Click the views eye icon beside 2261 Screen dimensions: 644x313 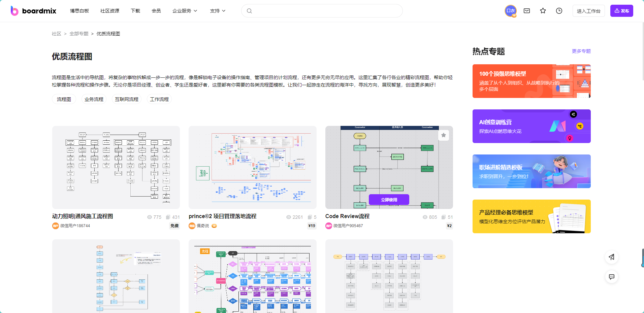click(x=289, y=217)
